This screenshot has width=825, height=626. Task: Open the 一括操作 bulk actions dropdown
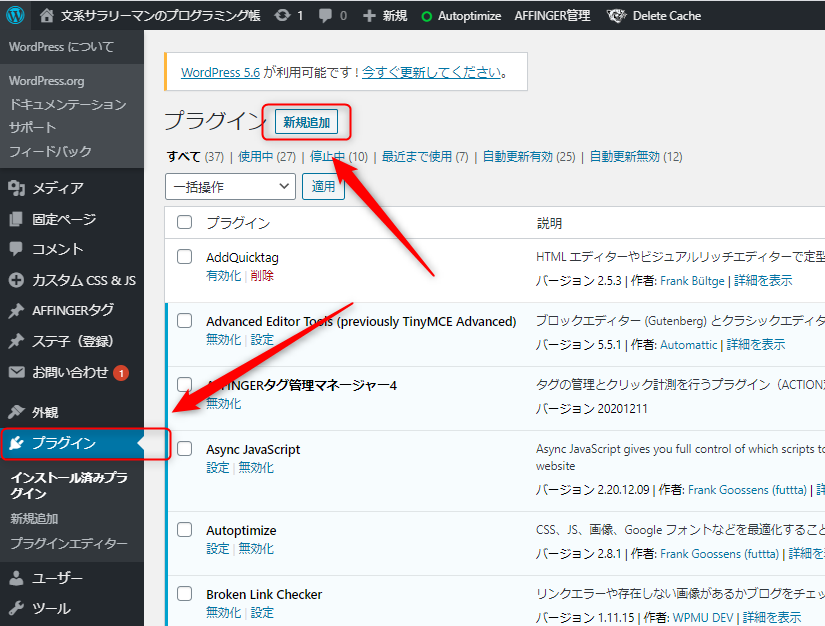[x=230, y=187]
